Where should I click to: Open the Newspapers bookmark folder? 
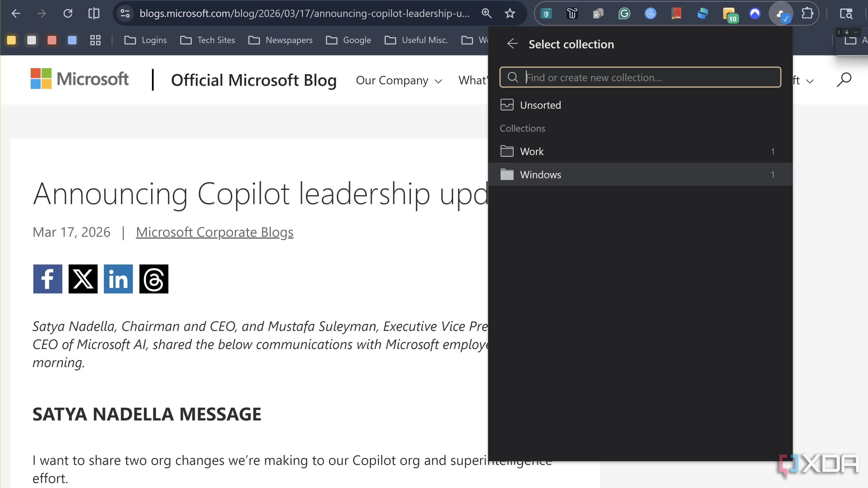(x=280, y=40)
